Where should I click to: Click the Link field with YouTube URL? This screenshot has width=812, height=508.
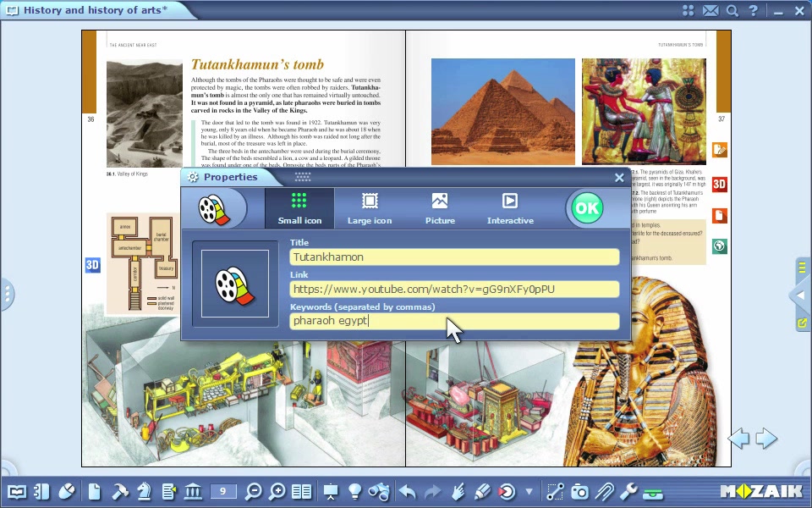(454, 290)
